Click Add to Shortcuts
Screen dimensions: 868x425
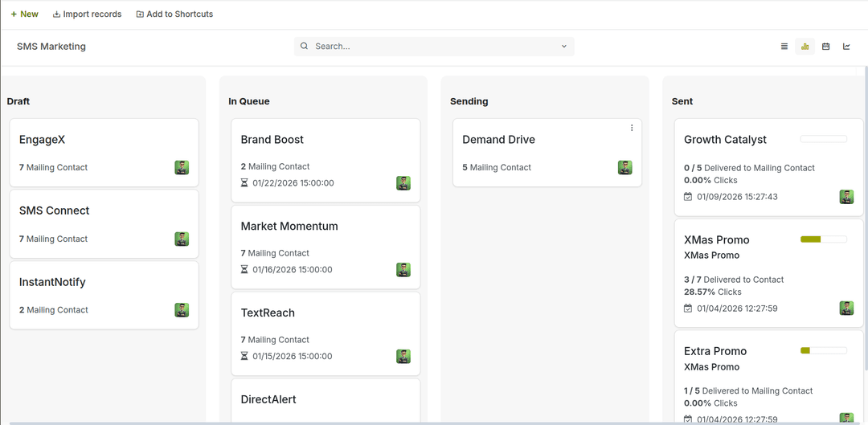174,14
